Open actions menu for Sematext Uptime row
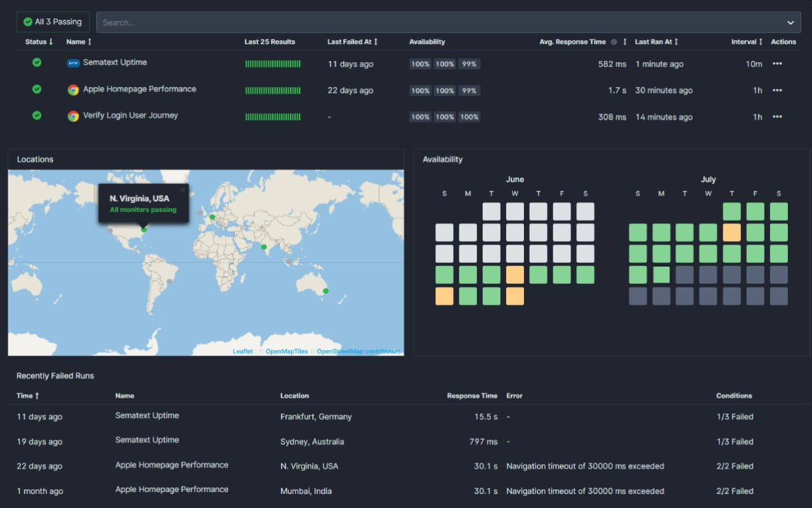 click(777, 64)
